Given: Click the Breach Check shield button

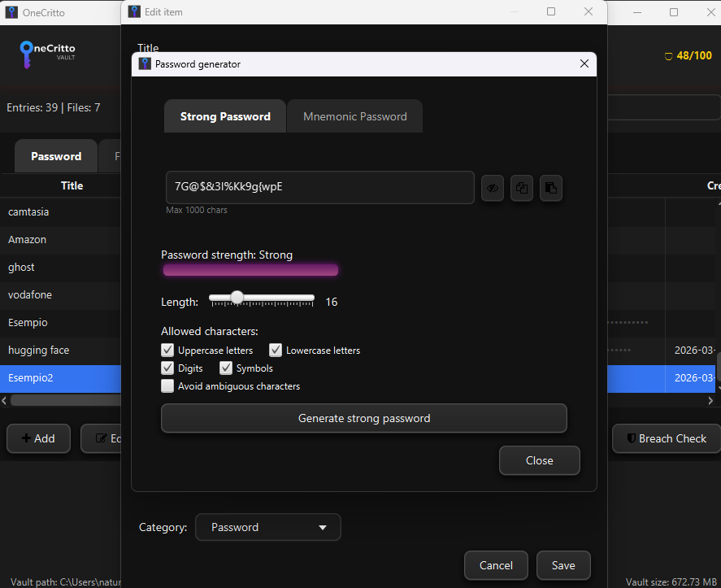Looking at the screenshot, I should point(666,438).
